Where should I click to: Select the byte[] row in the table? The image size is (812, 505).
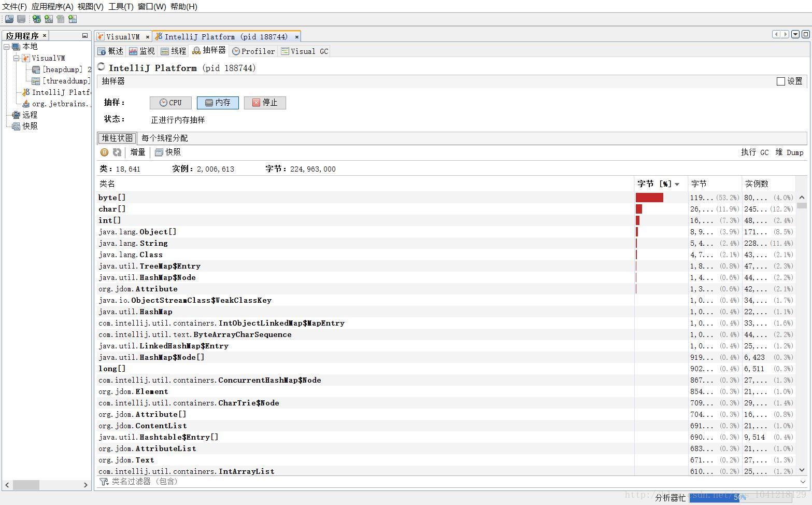446,198
